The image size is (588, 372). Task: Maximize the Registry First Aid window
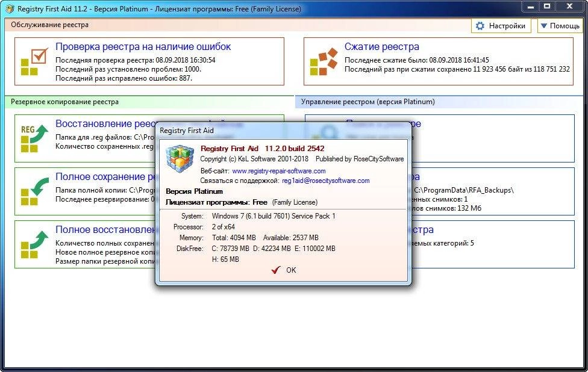[547, 7]
